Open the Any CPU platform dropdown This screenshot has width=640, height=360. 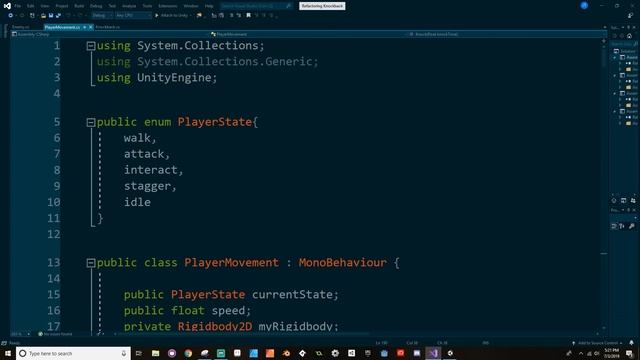pos(133,16)
